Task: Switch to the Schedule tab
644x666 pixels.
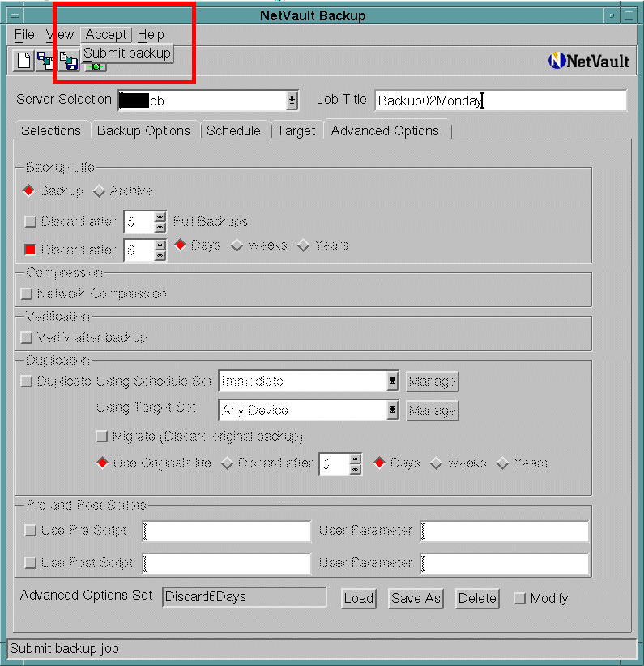Action: point(233,130)
